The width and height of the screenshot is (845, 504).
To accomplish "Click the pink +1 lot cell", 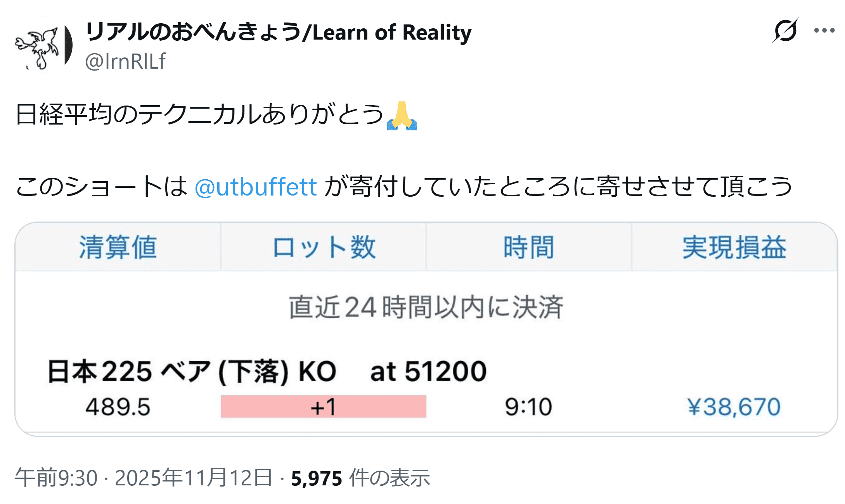I will click(x=323, y=407).
